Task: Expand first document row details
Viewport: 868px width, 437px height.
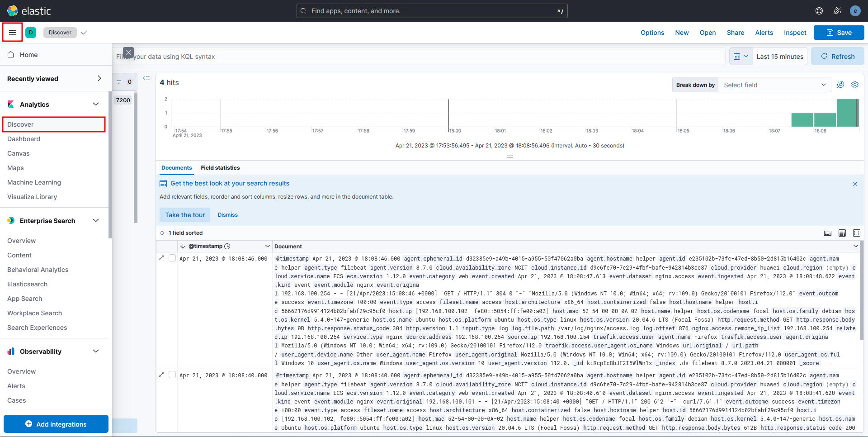Action: [x=162, y=258]
